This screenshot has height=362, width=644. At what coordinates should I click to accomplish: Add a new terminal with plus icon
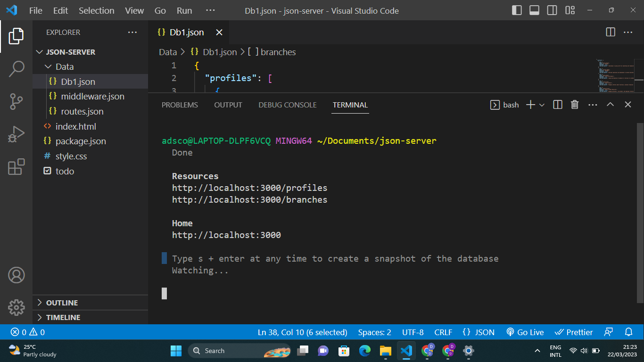coord(530,105)
